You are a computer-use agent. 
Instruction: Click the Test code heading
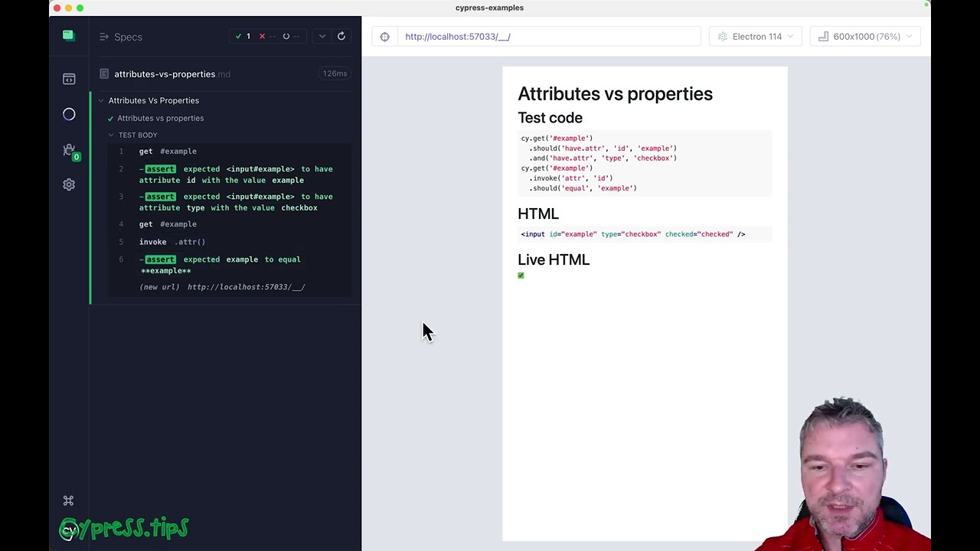(x=550, y=118)
